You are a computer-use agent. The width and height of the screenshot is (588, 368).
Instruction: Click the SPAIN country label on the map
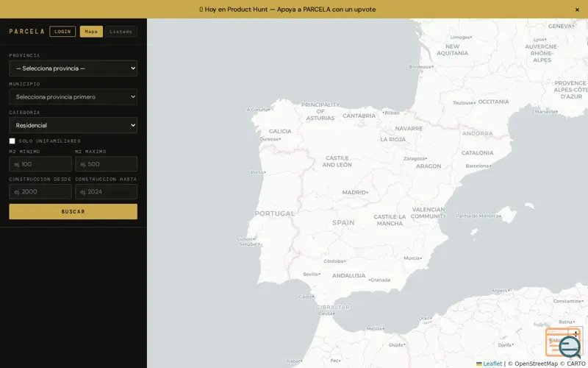343,223
